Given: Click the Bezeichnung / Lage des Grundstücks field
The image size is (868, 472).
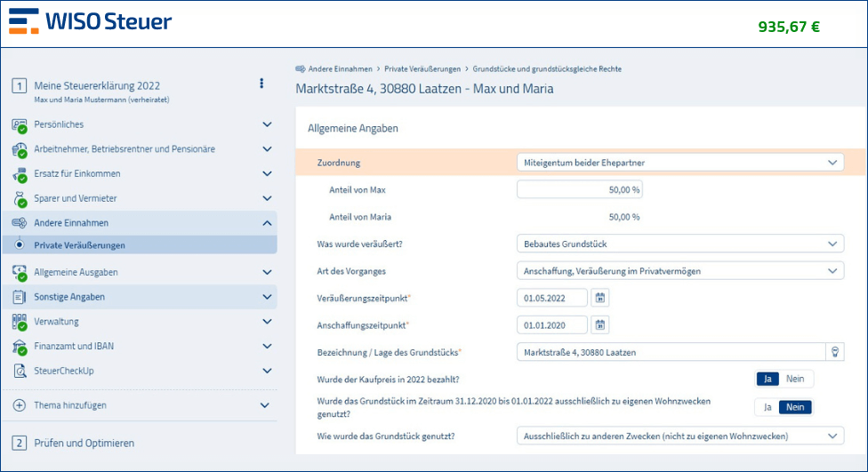Looking at the screenshot, I should point(671,352).
